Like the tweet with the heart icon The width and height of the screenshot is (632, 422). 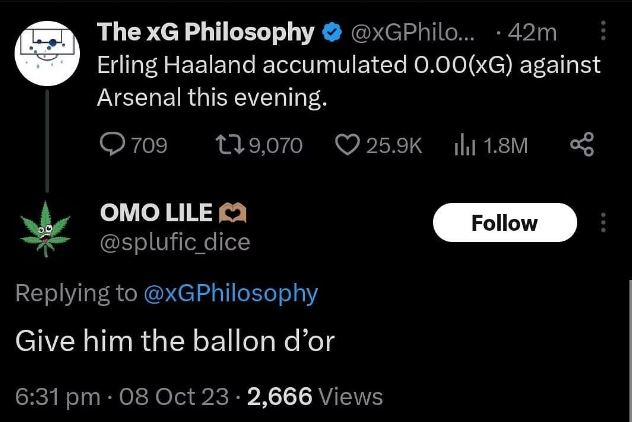point(347,146)
